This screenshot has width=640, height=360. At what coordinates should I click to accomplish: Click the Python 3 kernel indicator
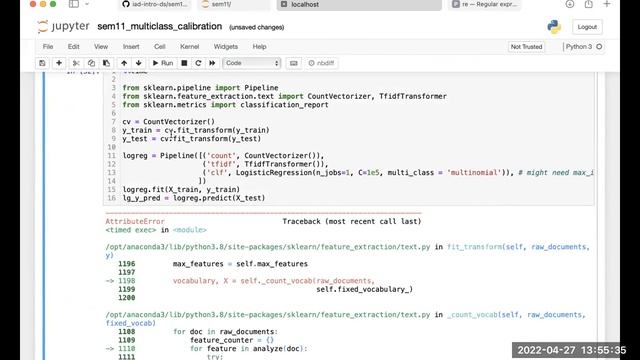click(579, 47)
